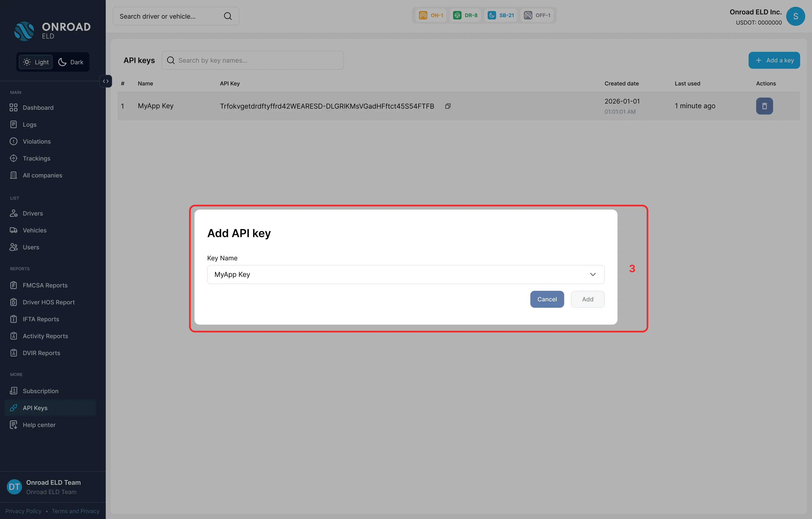Select the SB-21 sleeper berth status badge
Screen dimensions: 812x519
coord(501,15)
